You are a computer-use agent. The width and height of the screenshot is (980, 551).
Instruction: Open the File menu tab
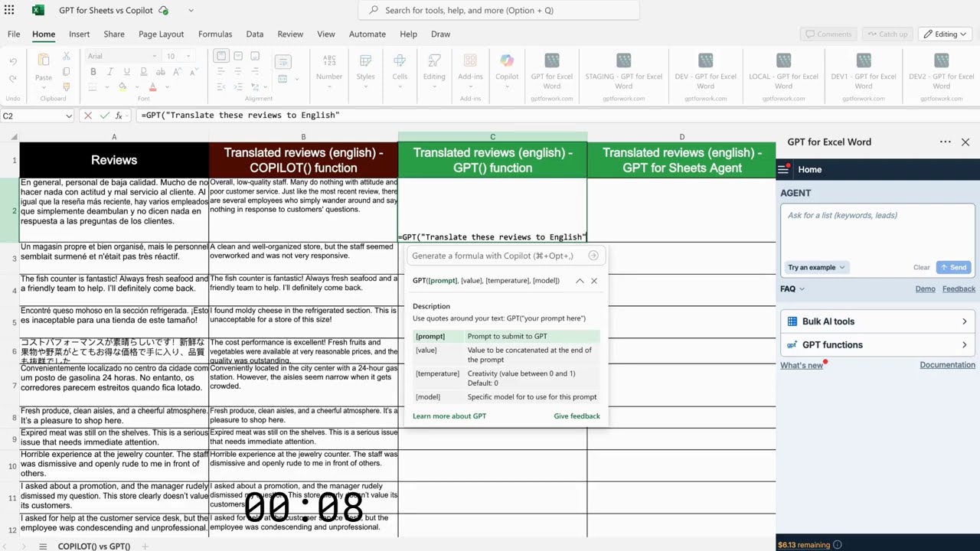[x=14, y=34]
